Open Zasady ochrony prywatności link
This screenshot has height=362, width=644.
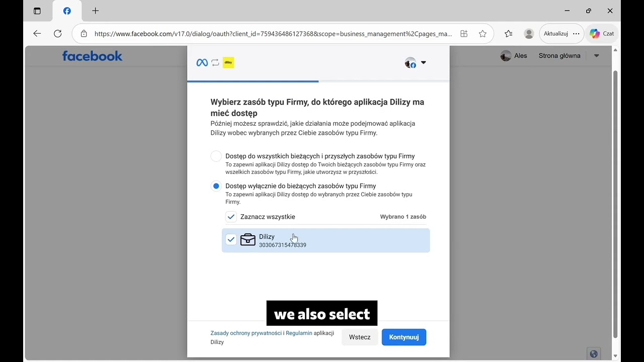[x=246, y=333]
